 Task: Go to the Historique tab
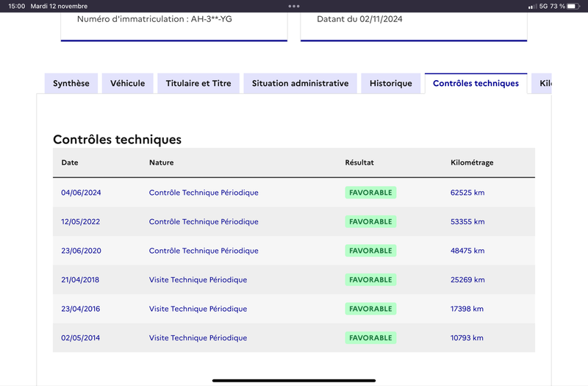tap(391, 83)
